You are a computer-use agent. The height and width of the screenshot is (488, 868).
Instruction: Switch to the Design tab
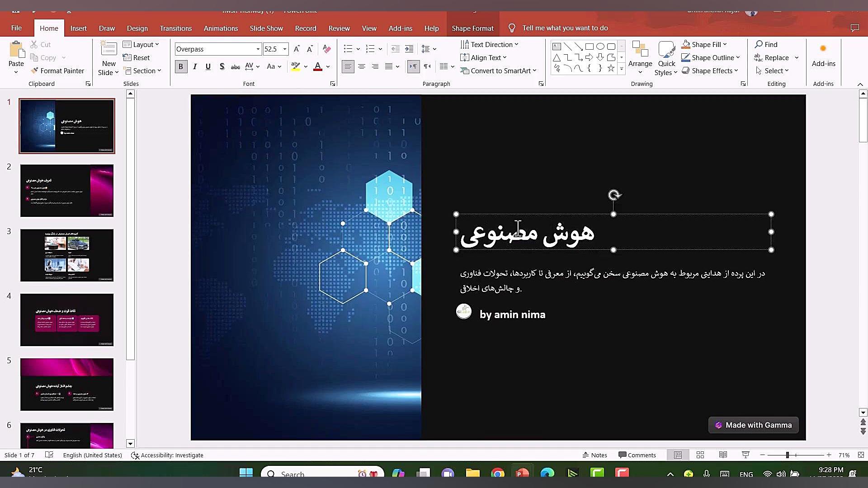click(x=137, y=28)
